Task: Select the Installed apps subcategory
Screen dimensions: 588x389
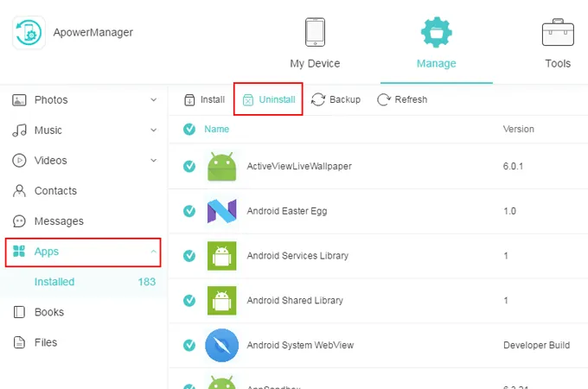Action: pyautogui.click(x=54, y=282)
